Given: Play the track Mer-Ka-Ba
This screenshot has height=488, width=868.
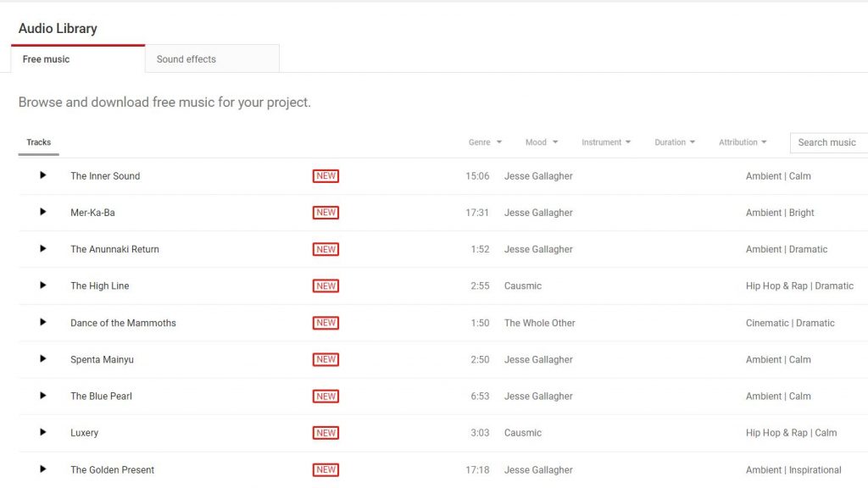Looking at the screenshot, I should [42, 212].
